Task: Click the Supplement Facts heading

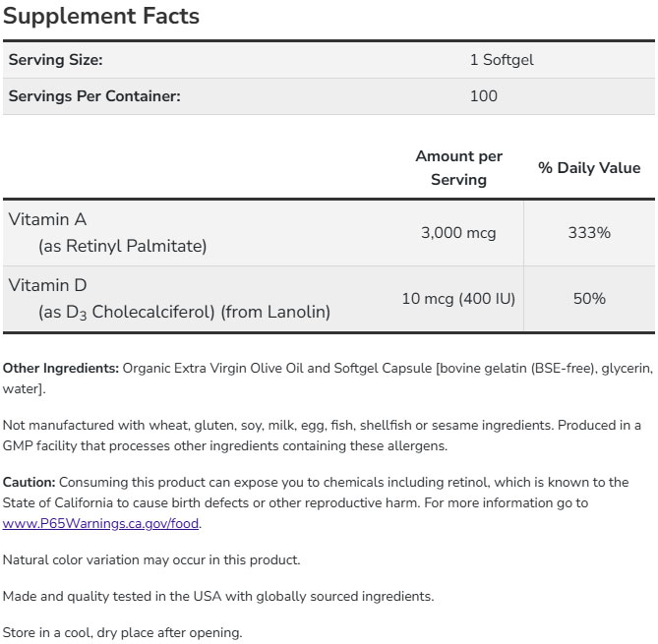Action: click(x=100, y=17)
